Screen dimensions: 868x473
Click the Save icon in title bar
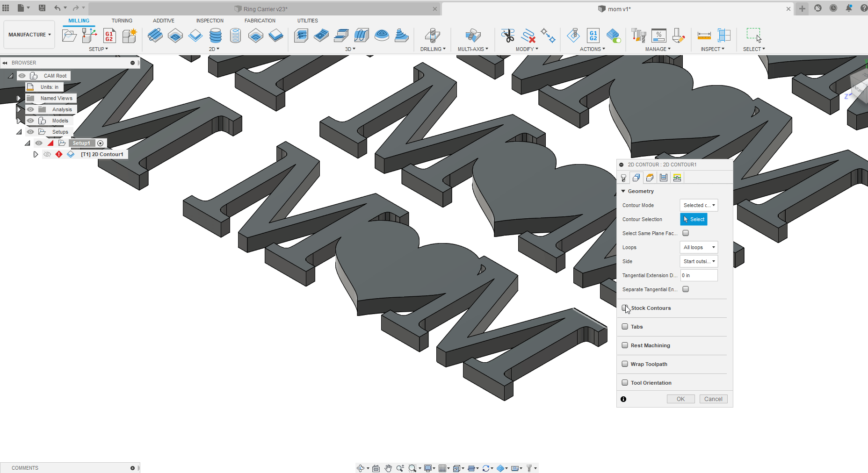pos(42,8)
